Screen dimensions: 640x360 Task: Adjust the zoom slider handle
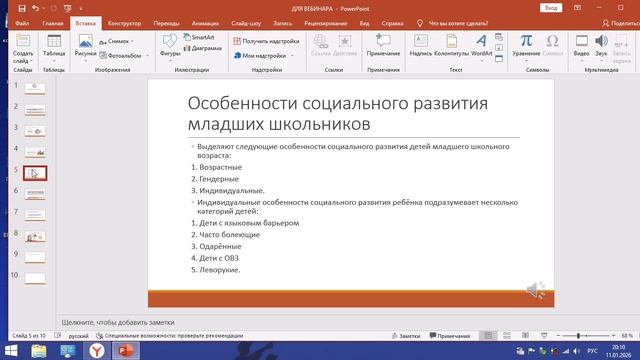(578, 336)
